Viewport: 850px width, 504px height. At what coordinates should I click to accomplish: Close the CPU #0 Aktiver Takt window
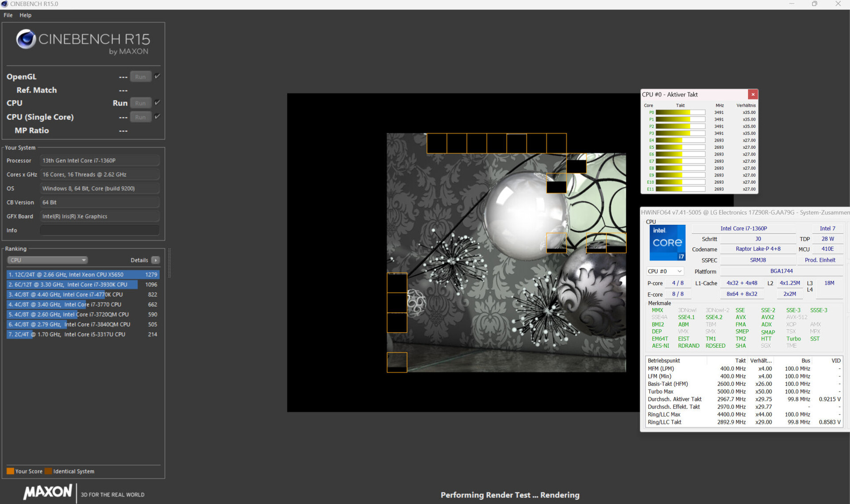[x=753, y=94]
